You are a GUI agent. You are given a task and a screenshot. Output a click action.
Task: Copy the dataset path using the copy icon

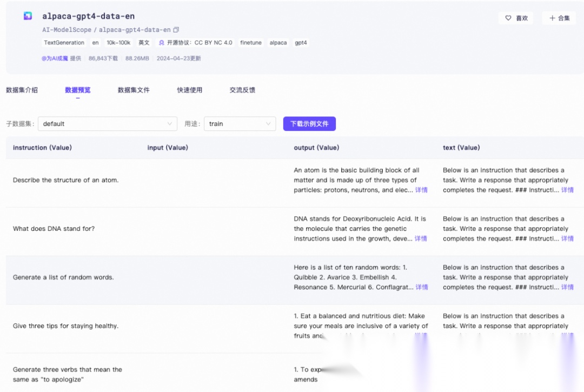(176, 30)
